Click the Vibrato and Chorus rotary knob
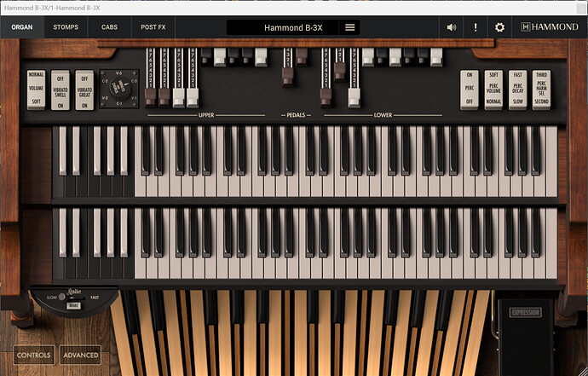The width and height of the screenshot is (588, 376). point(119,89)
